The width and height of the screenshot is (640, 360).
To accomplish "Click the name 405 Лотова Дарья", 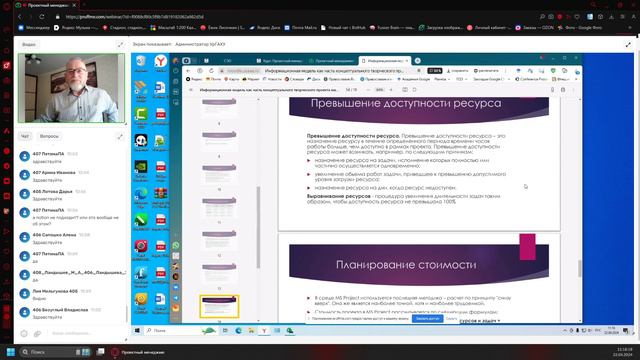I will coord(52,191).
